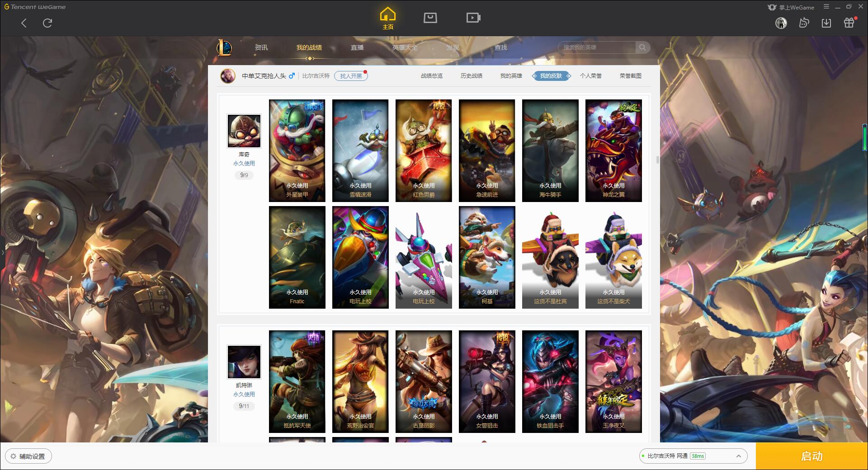Viewport: 868px width, 470px height.
Task: Expand the 比尔吉沃特 网通 server dropdown
Action: [x=693, y=456]
